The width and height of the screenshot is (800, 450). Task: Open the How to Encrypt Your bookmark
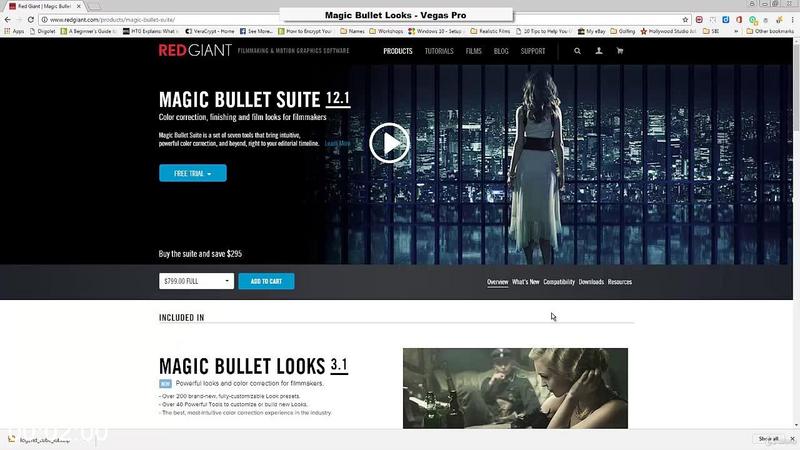click(x=305, y=31)
